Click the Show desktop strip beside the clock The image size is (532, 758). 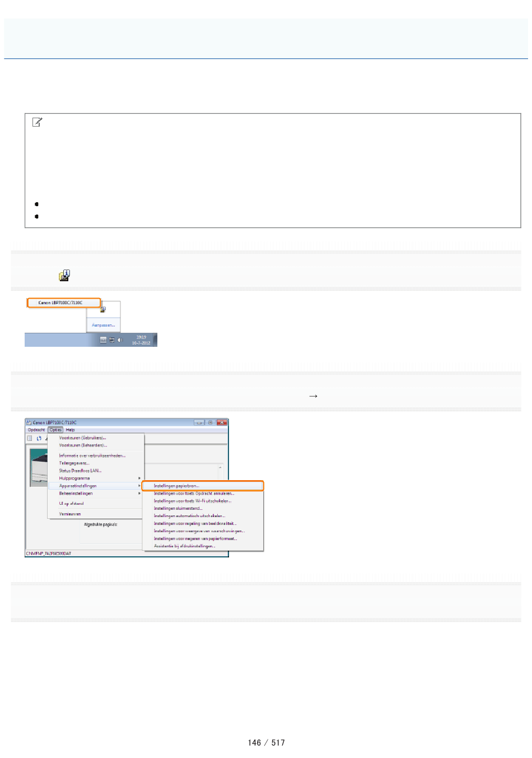(156, 340)
